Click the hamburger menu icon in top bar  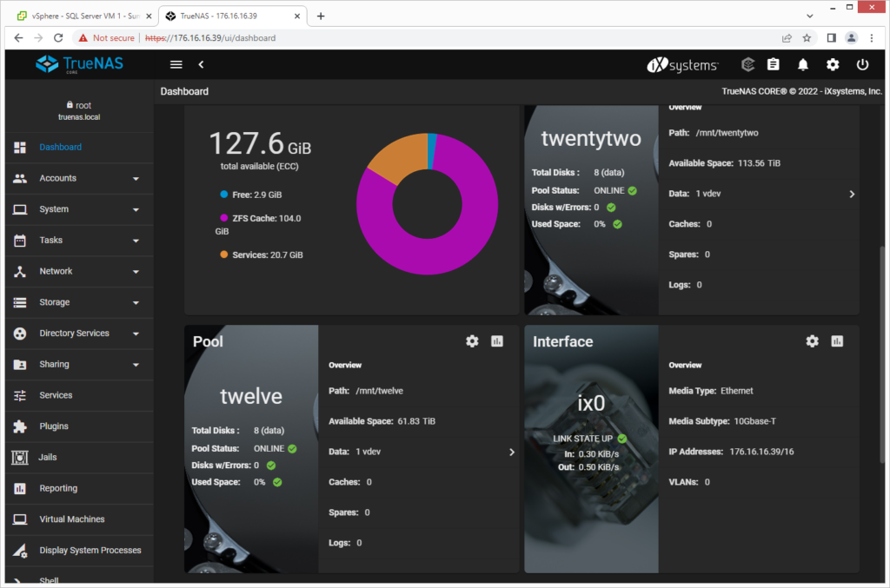(176, 64)
